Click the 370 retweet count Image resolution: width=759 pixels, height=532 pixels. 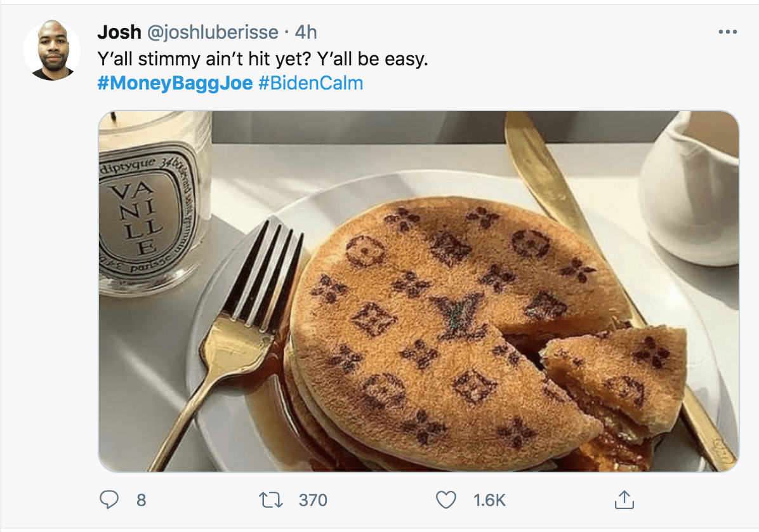click(313, 500)
